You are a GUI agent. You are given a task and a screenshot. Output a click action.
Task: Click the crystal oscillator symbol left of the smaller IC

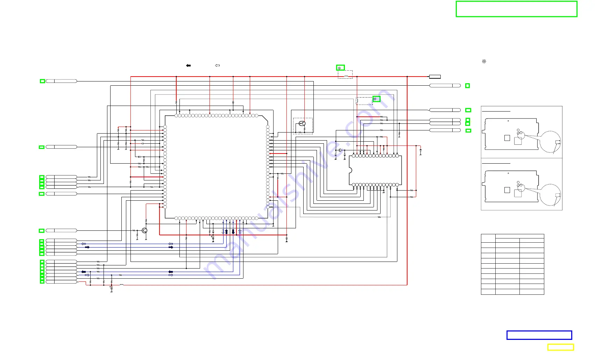click(340, 150)
